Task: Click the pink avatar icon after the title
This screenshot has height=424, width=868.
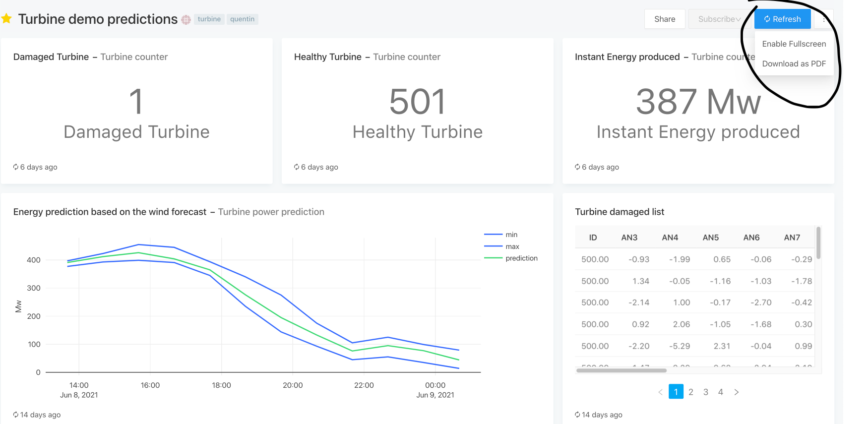Action: click(186, 19)
